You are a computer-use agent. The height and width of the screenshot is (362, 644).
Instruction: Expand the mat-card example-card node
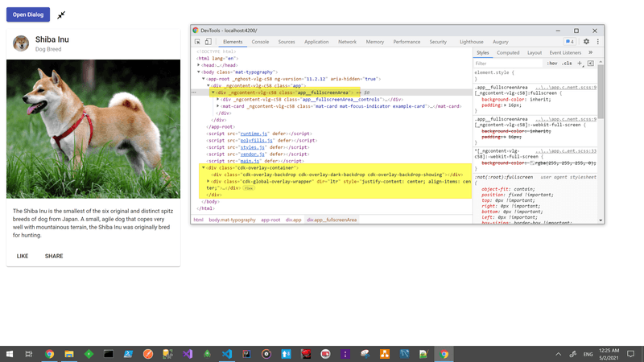(x=218, y=106)
